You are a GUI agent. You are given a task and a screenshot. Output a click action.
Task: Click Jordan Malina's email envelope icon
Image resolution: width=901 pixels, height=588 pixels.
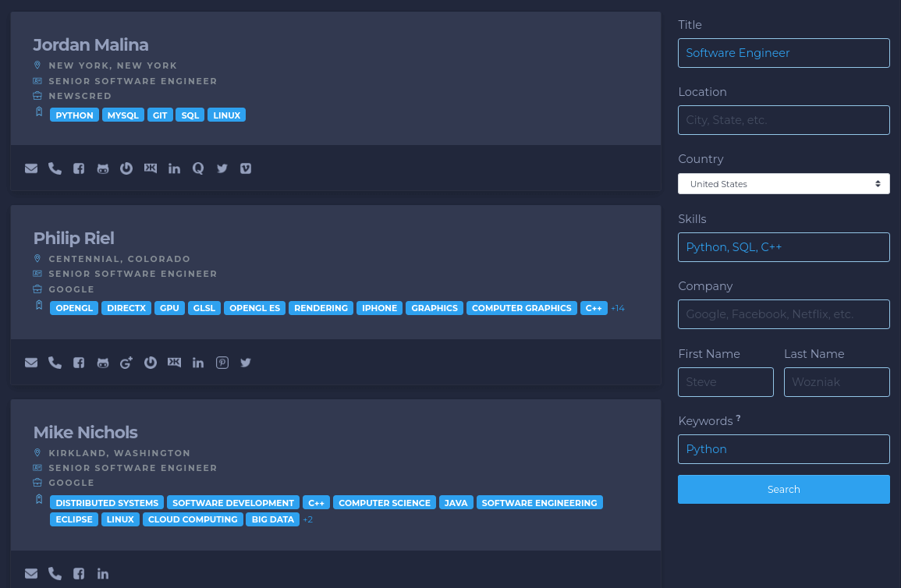coord(31,168)
